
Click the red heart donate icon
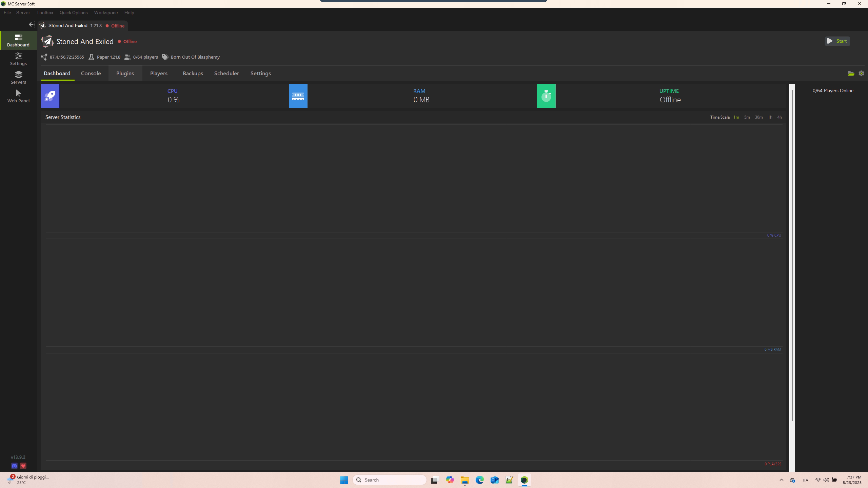pyautogui.click(x=23, y=466)
